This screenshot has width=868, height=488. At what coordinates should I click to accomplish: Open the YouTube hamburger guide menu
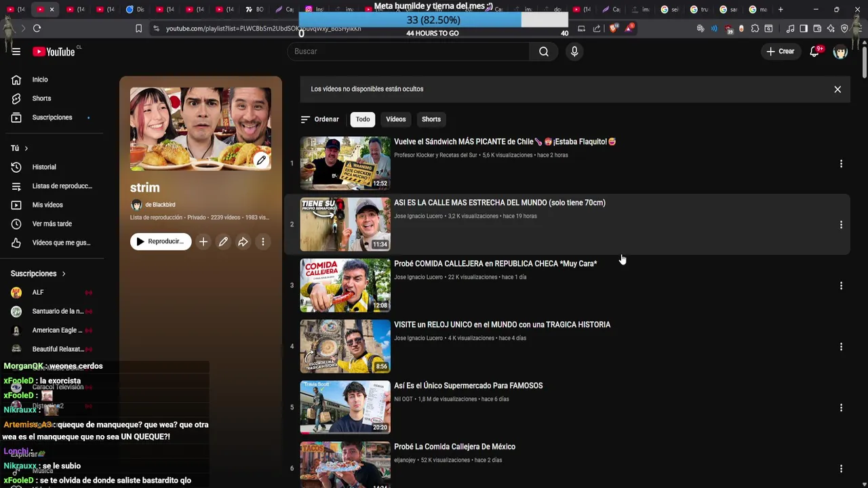[16, 52]
